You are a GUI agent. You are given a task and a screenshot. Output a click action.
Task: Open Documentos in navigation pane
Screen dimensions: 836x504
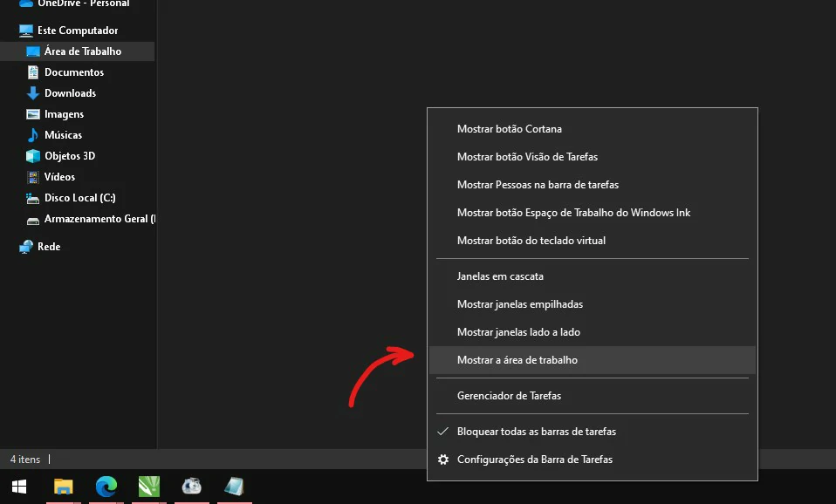coord(74,72)
